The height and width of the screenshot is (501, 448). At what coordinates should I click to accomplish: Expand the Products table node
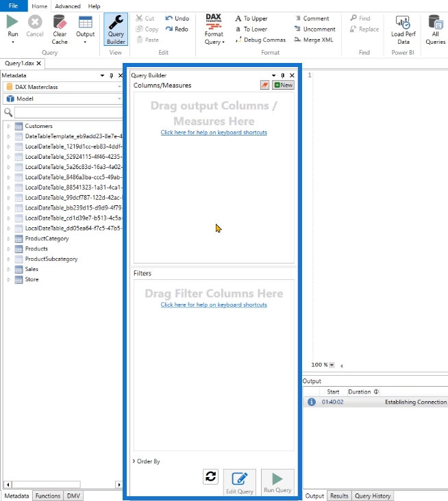9,249
